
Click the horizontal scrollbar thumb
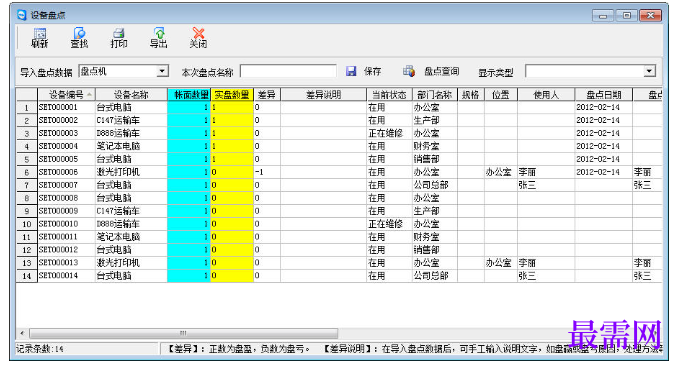[183, 333]
